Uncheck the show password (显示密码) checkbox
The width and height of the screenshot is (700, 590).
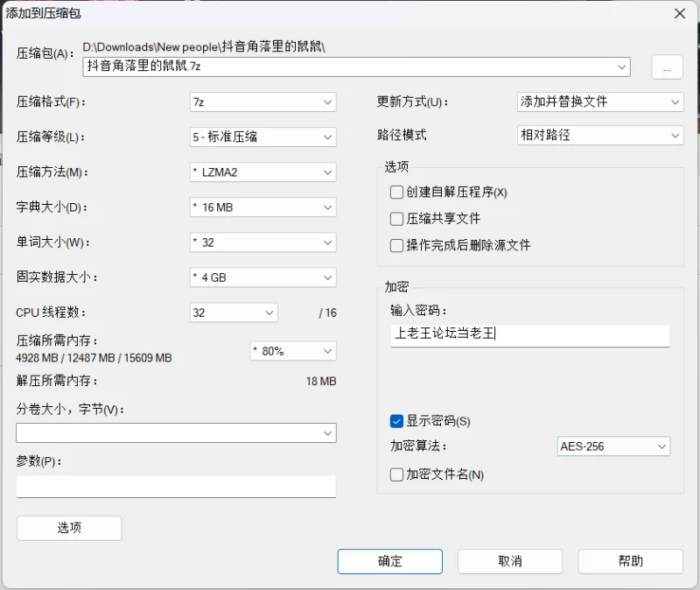[397, 421]
